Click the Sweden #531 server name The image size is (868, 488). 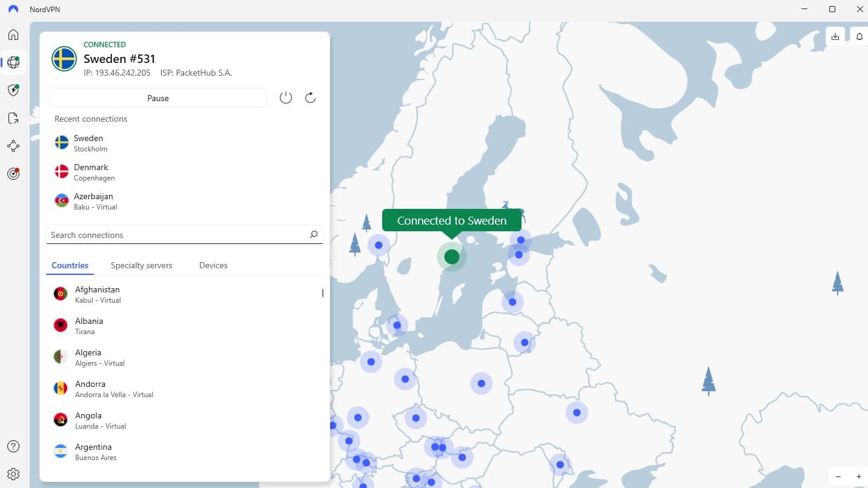(x=119, y=59)
